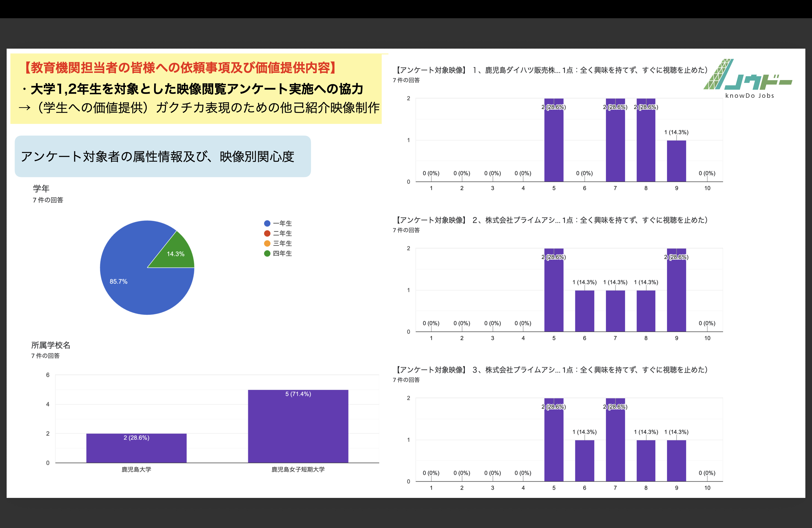Click the 鹿児島女子短期大学 bar showing 5 (71.4%)
812x528 pixels.
coord(298,426)
